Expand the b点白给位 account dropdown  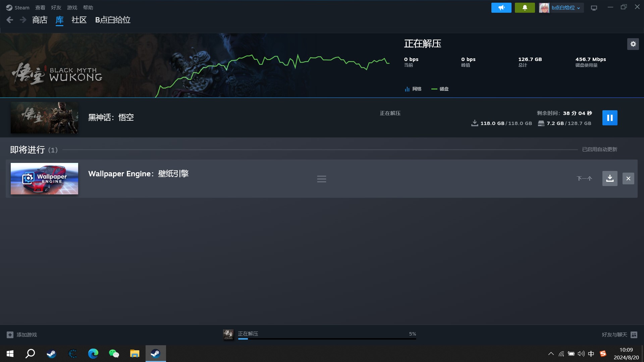click(x=566, y=8)
